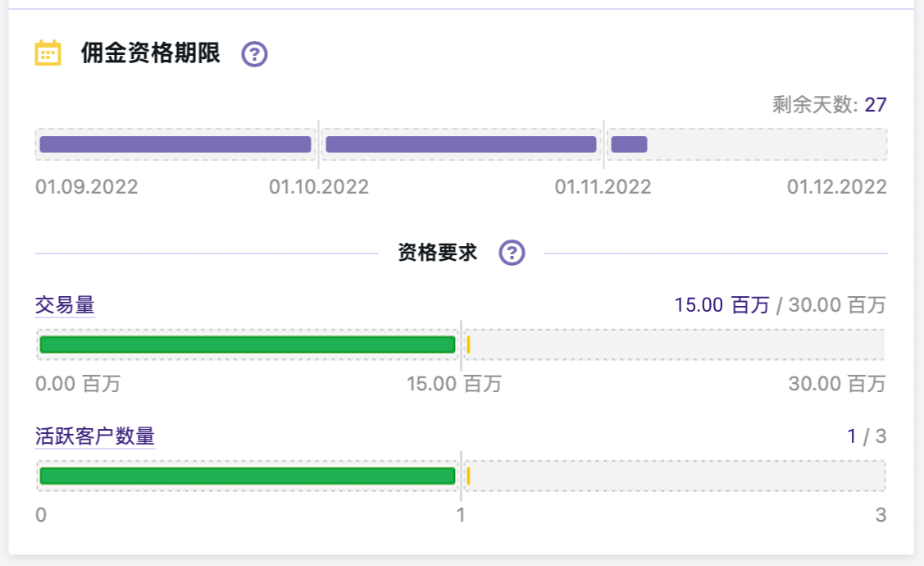Select the fully filled October period segment
The width and height of the screenshot is (924, 566).
tap(461, 144)
